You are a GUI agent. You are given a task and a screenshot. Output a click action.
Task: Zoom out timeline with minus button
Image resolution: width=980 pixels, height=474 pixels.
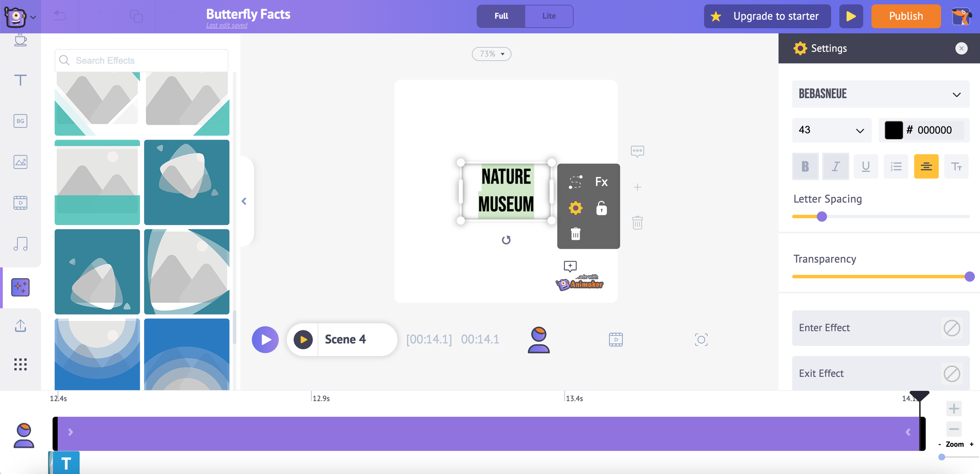point(954,429)
